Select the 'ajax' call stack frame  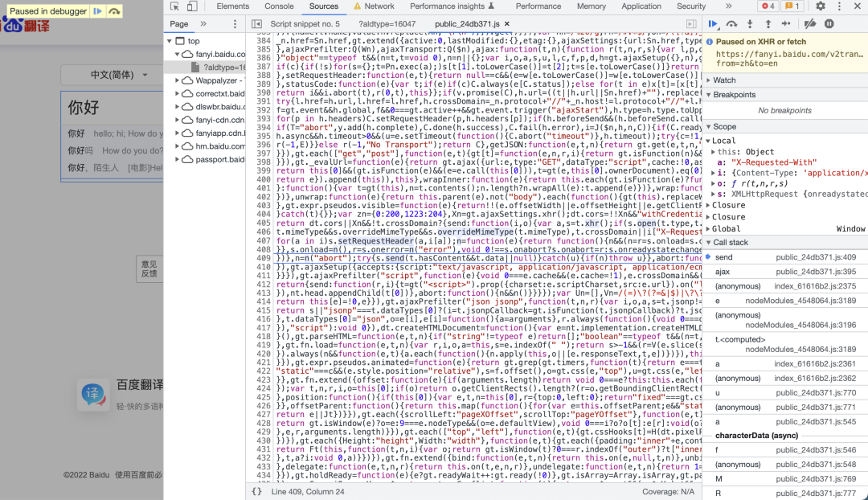coord(785,272)
